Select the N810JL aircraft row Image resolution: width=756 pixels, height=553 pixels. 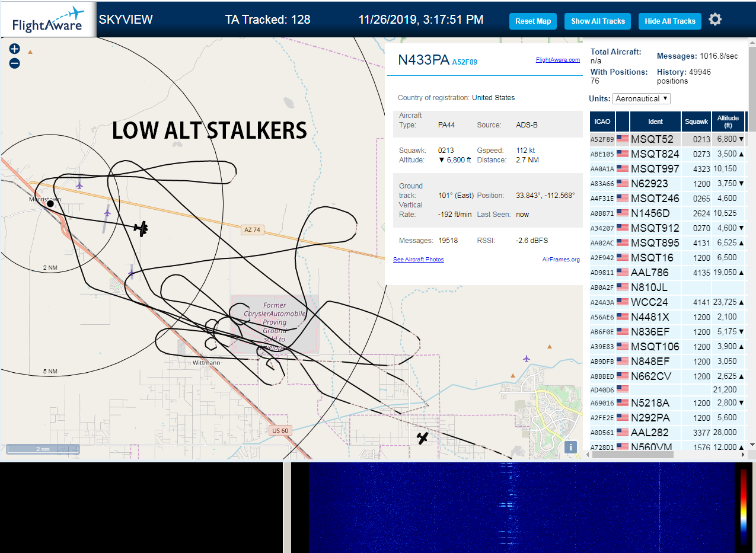(667, 287)
